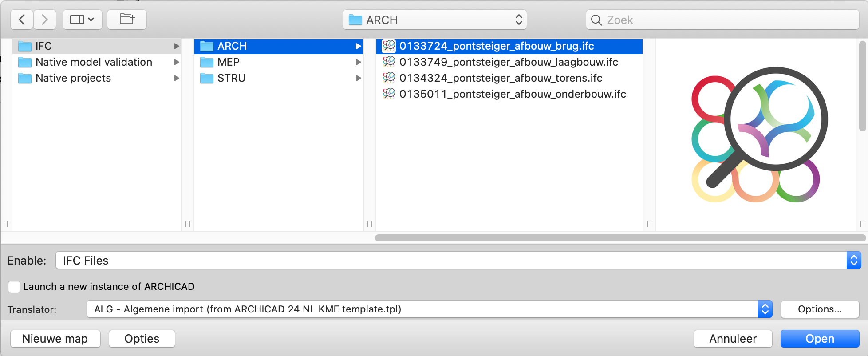Click the horizontal scrollbar under file columns
The height and width of the screenshot is (356, 868).
click(620, 238)
